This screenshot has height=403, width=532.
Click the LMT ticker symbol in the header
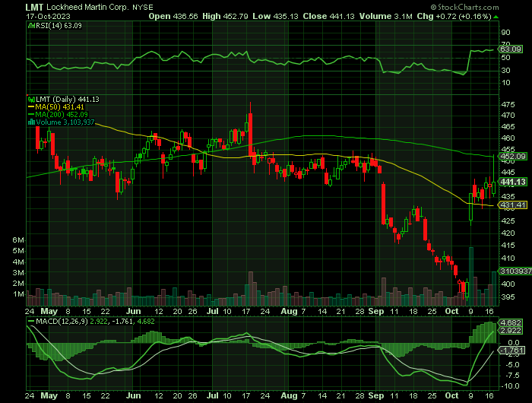35,7
